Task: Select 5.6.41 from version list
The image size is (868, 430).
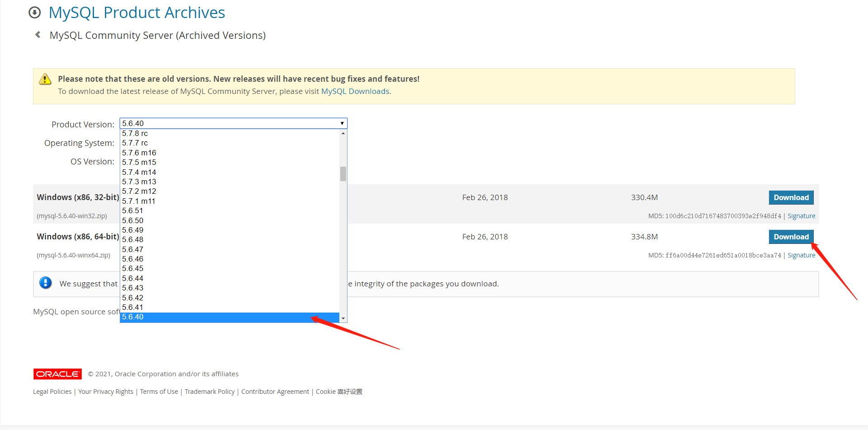Action: (x=230, y=307)
